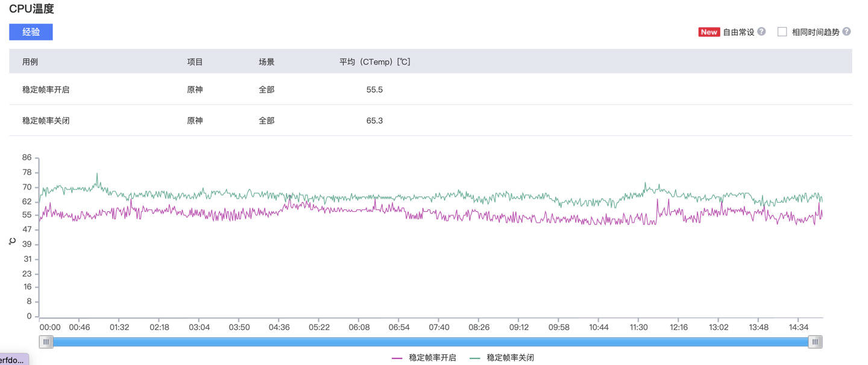Open the perfdog tab at bottom left
Viewport: 868px width, 365px height.
[13, 360]
